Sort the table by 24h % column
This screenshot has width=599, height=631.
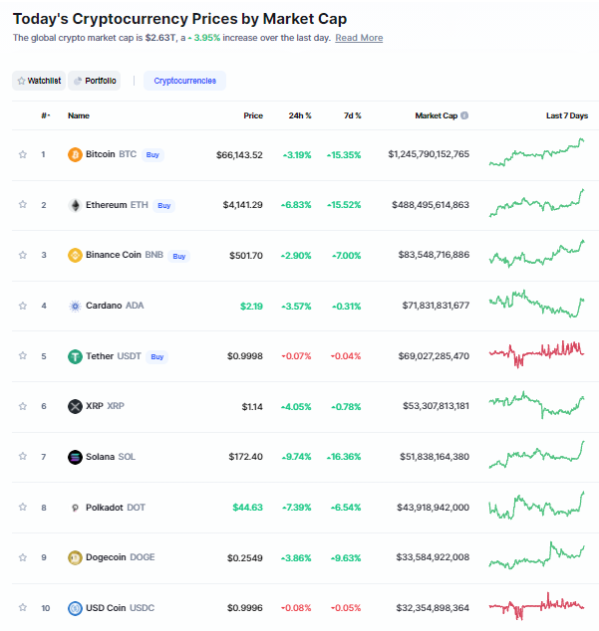[300, 116]
